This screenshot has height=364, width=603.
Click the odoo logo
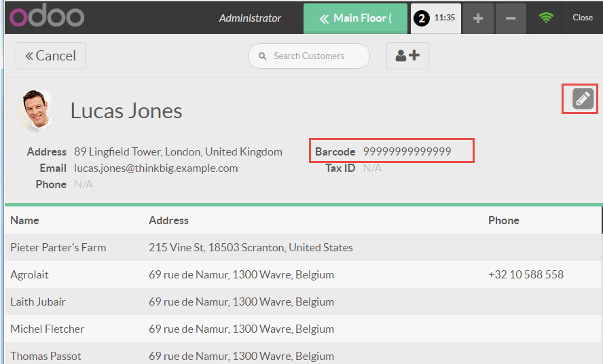coord(47,17)
